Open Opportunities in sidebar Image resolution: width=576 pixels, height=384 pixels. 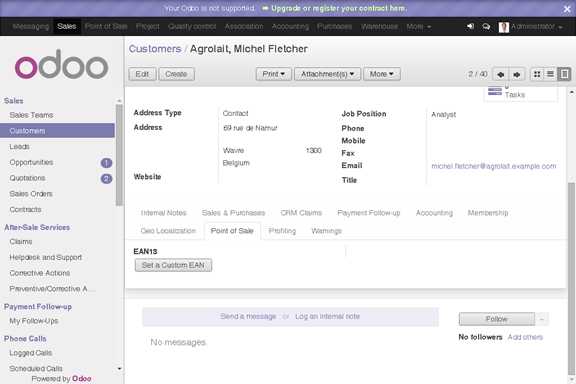point(31,162)
